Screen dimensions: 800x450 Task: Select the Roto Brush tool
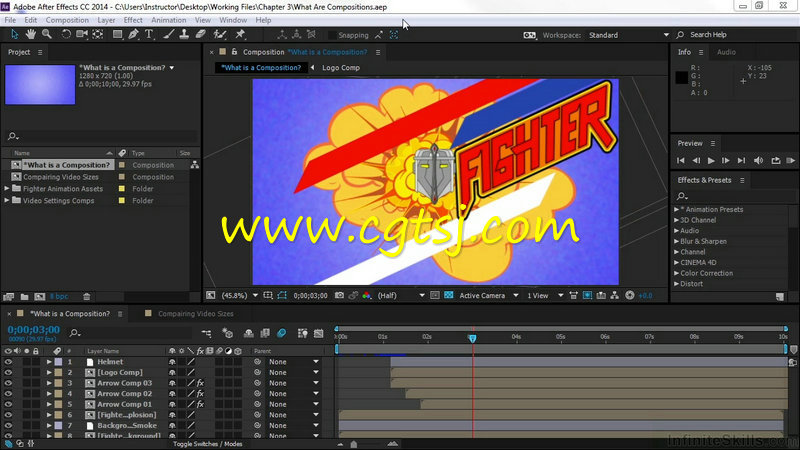220,34
